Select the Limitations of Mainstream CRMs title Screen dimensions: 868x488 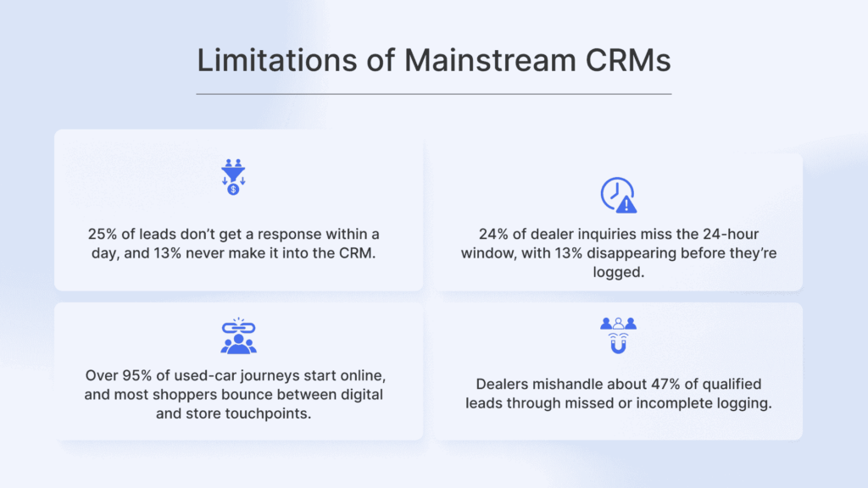tap(434, 60)
